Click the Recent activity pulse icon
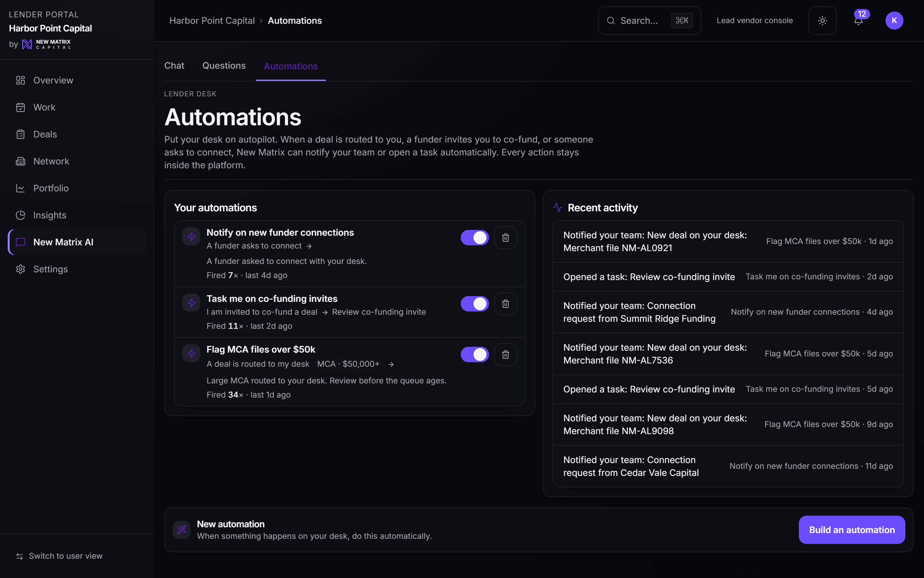This screenshot has width=924, height=578. pyautogui.click(x=558, y=207)
